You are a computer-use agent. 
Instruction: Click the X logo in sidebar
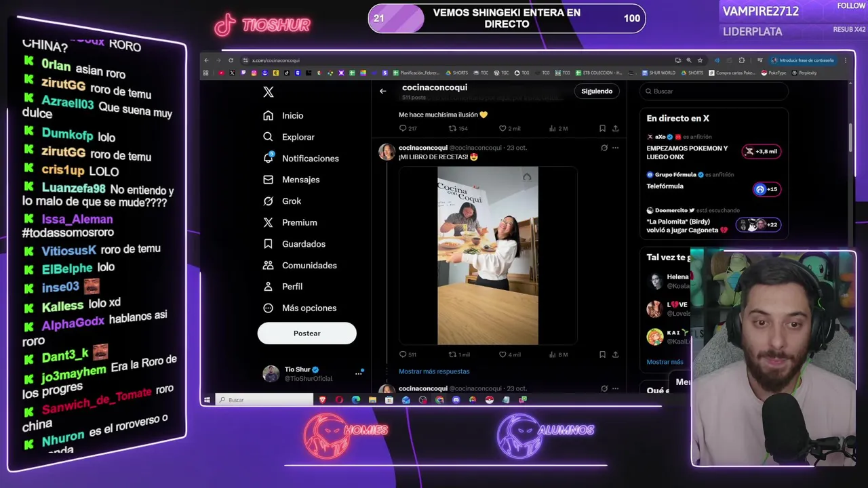tap(269, 91)
